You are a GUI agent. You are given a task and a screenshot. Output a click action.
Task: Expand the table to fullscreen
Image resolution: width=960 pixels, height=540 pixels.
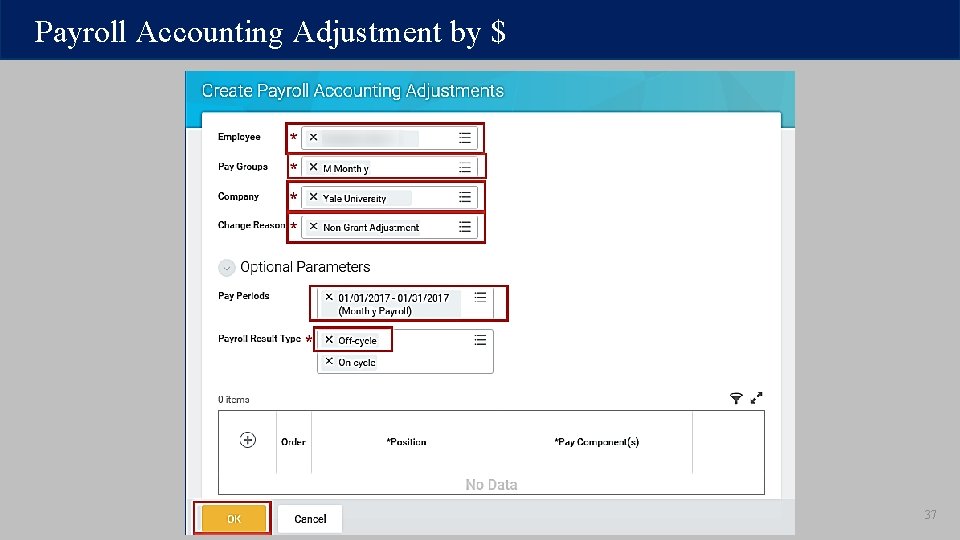(757, 398)
